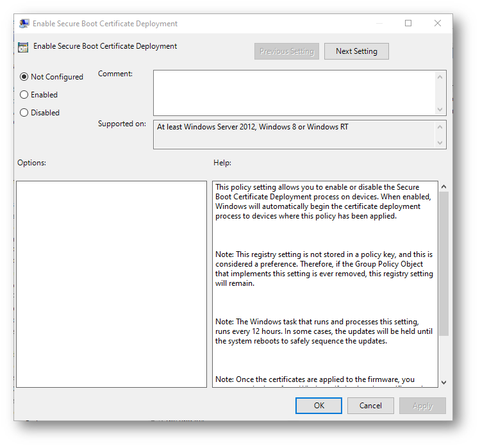
Task: Confirm with the OK button
Action: 319,406
